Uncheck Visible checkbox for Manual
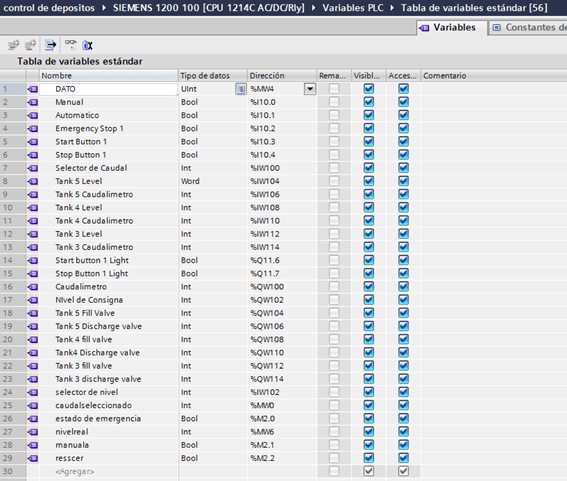Image resolution: width=567 pixels, height=481 pixels. point(368,102)
